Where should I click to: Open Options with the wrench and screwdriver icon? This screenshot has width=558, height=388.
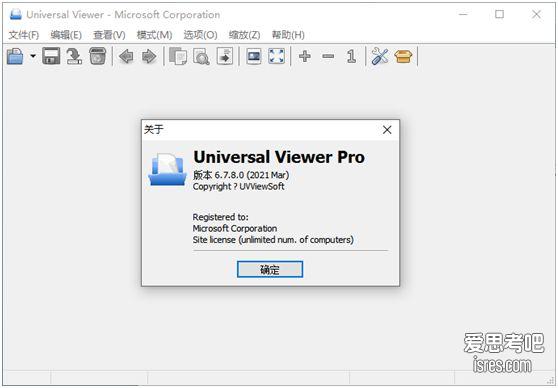coord(380,56)
